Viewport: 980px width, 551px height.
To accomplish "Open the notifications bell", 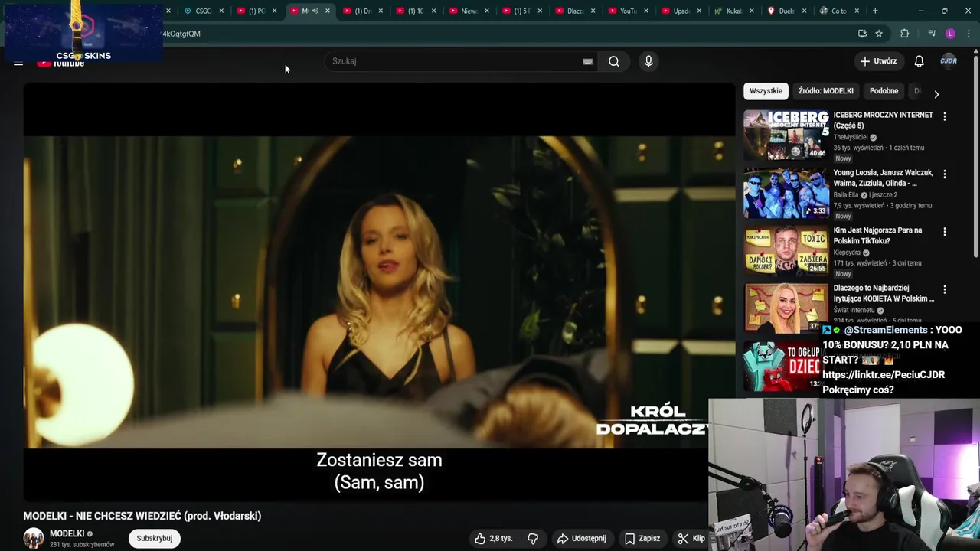I will click(919, 61).
